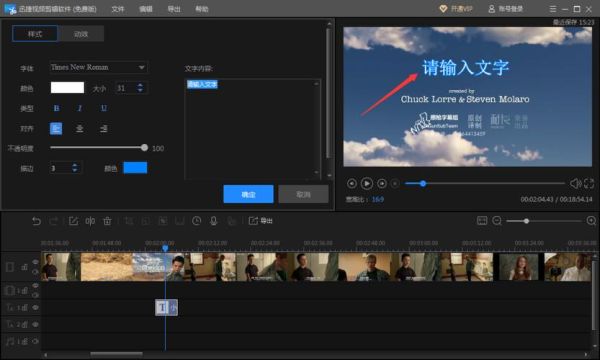600x360 pixels.
Task: Open the speech-to-text tool
Action: pyautogui.click(x=232, y=221)
